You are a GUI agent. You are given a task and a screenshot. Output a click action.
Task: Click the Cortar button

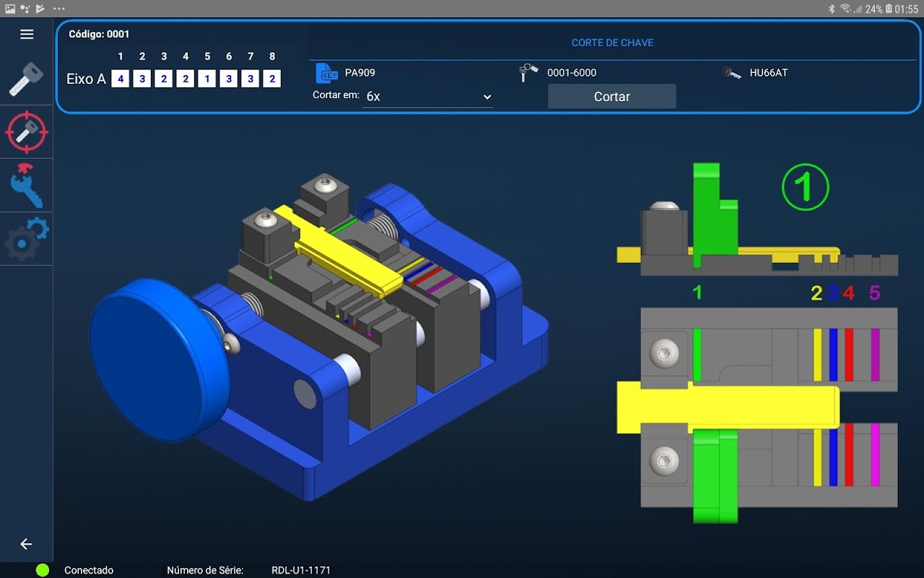point(612,96)
